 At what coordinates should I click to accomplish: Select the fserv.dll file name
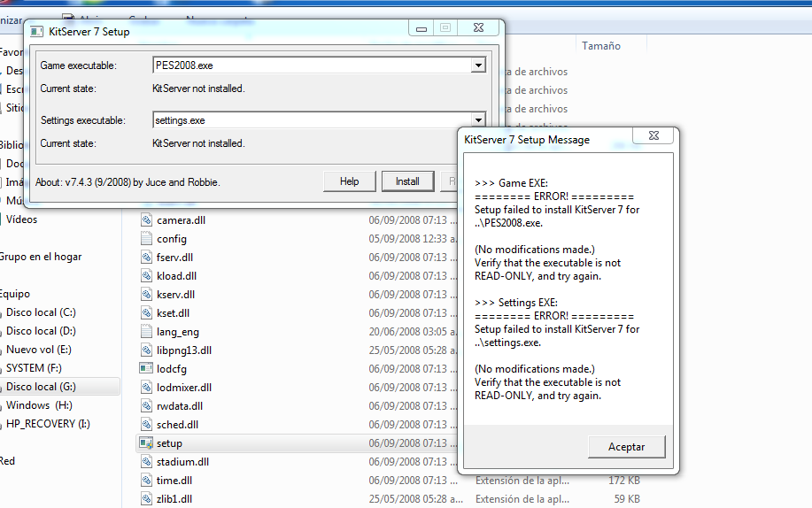pos(175,258)
